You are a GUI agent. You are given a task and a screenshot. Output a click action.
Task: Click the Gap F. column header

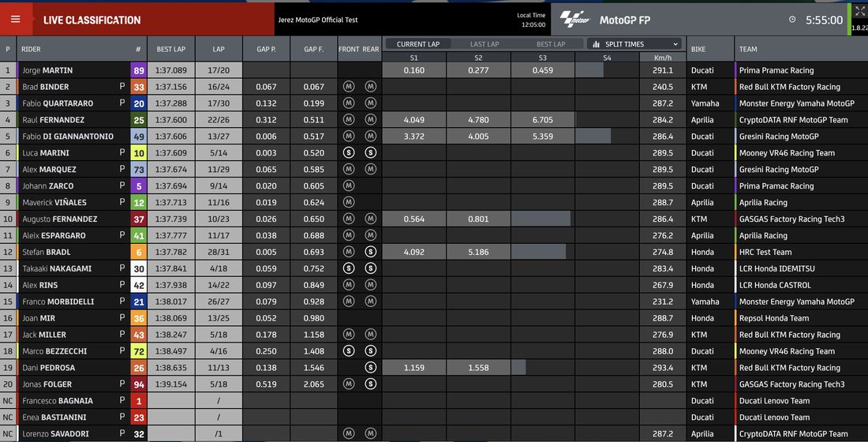click(314, 49)
